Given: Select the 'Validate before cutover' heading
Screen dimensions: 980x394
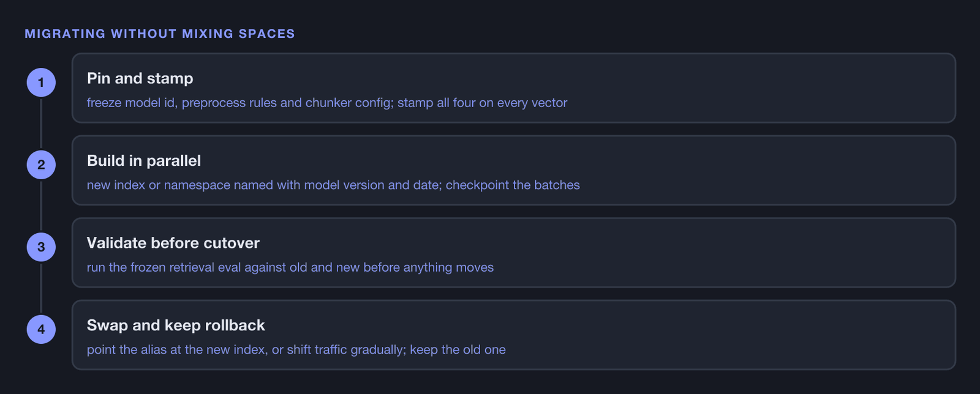Looking at the screenshot, I should [173, 243].
